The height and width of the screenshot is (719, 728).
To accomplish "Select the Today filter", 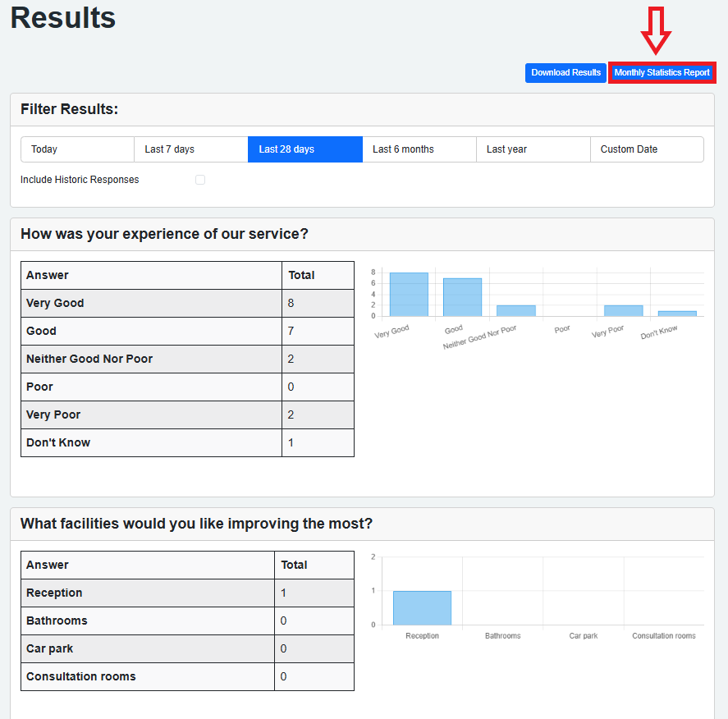I will pos(77,149).
